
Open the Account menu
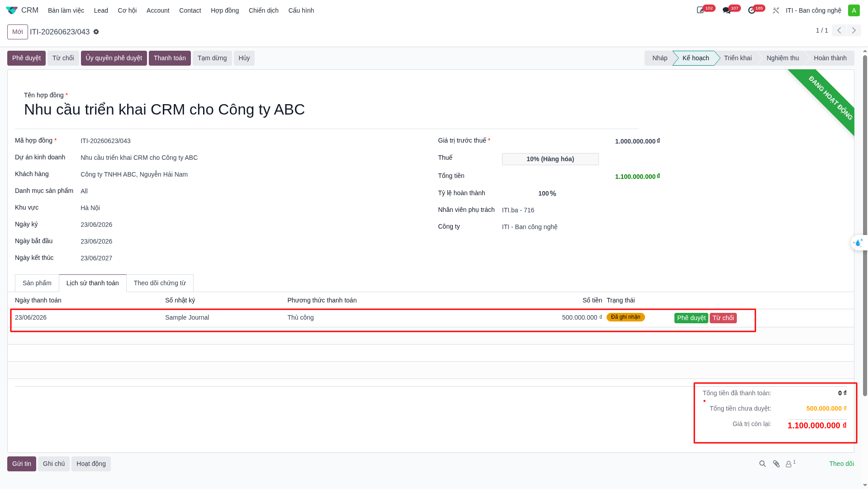click(158, 10)
